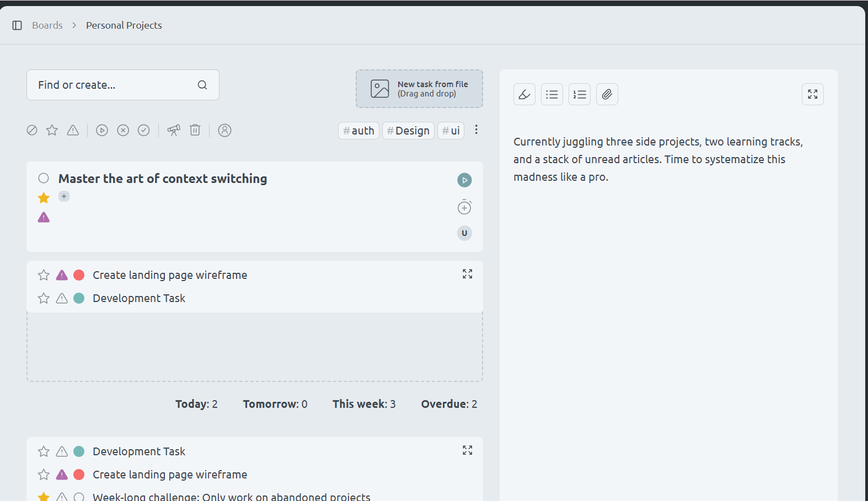
Task: Click the trash bin icon in the toolbar
Action: point(195,130)
